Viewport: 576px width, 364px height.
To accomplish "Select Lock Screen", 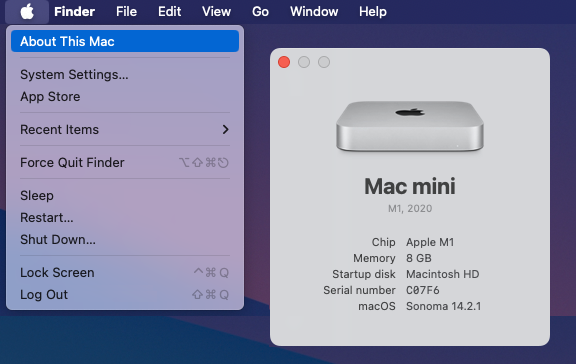I will click(x=125, y=273).
